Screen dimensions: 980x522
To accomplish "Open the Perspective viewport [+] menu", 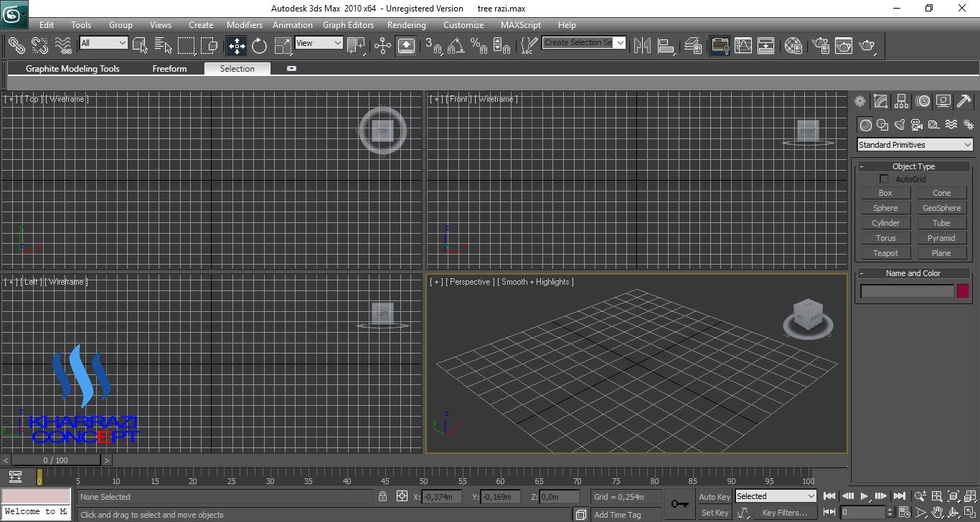I will (435, 282).
